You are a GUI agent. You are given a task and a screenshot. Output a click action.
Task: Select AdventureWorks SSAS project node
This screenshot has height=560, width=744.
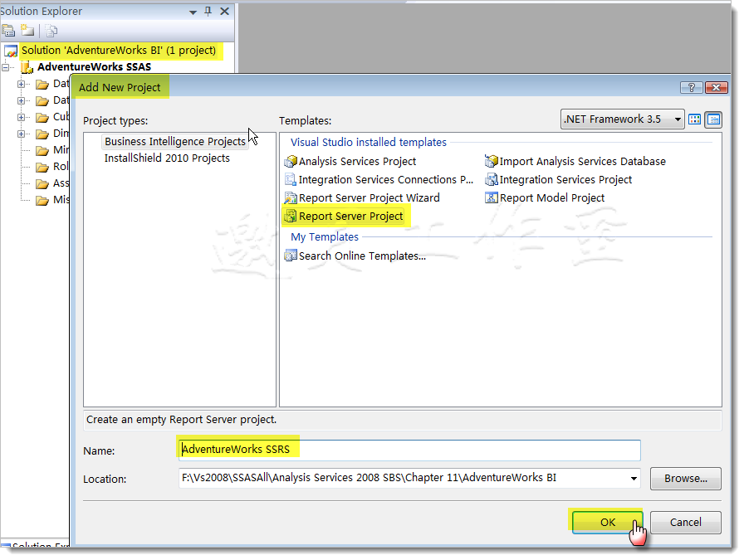(x=94, y=67)
